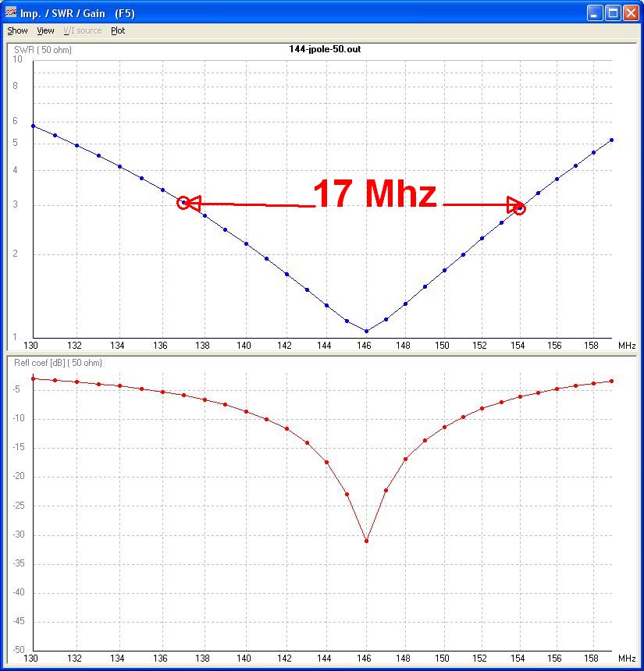Open the View menu
The width and height of the screenshot is (644, 671).
coord(46,31)
